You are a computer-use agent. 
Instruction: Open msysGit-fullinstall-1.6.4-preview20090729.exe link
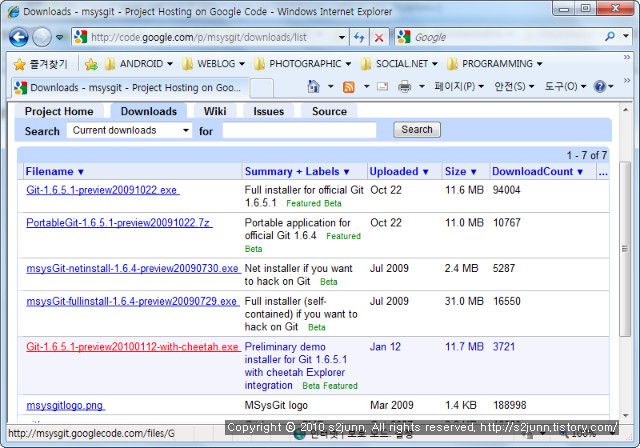(x=133, y=302)
